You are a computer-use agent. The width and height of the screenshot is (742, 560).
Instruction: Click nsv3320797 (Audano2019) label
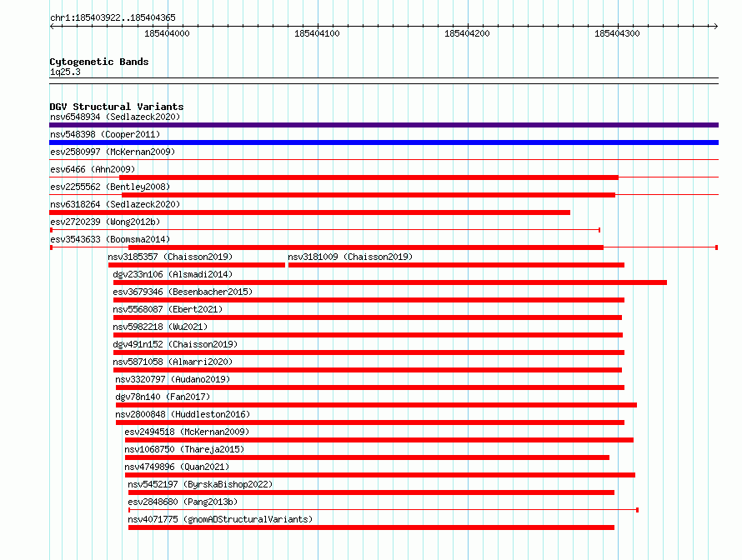(x=173, y=379)
